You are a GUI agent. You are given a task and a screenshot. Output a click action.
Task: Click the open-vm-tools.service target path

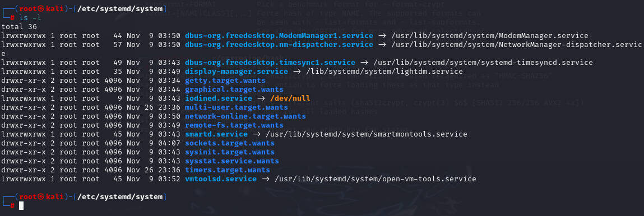pos(376,179)
